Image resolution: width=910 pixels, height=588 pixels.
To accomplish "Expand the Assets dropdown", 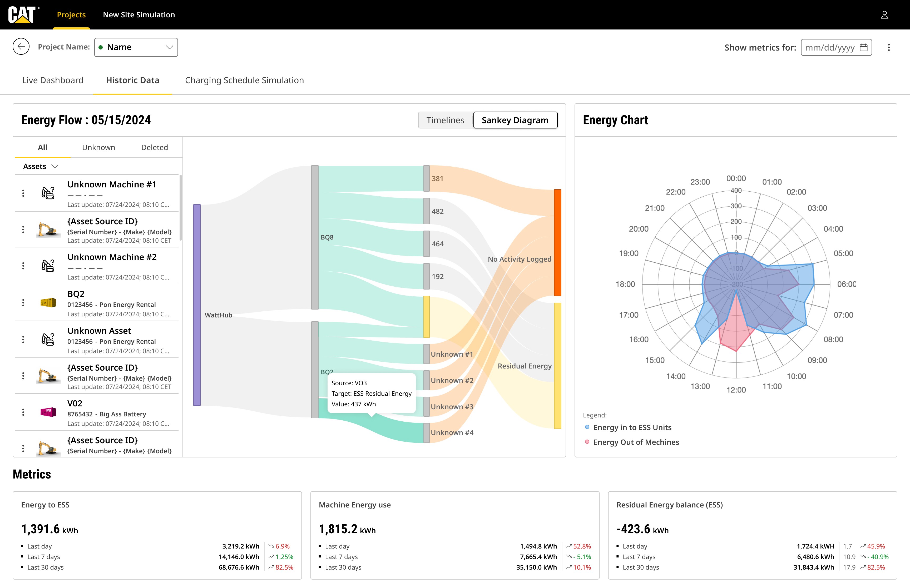I will point(41,166).
